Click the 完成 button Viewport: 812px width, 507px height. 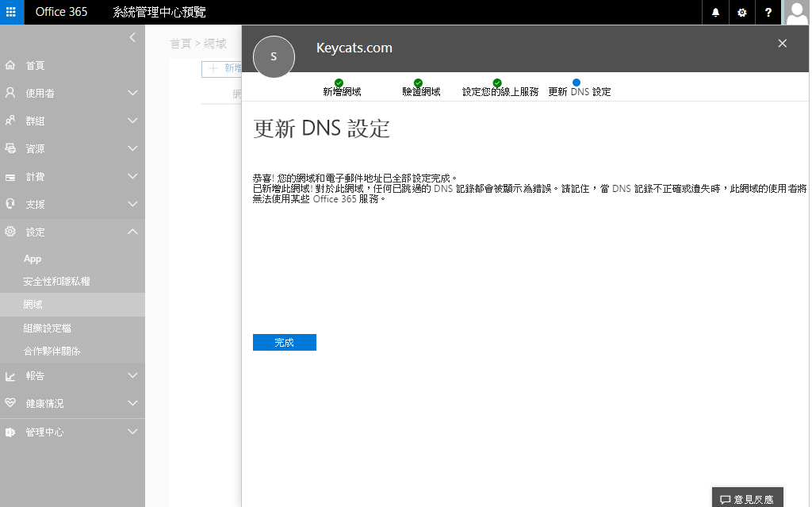click(285, 342)
